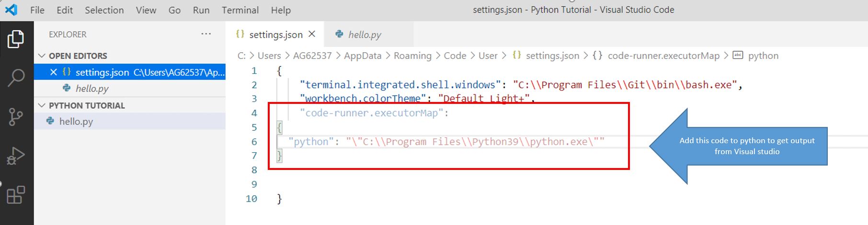868x225 pixels.
Task: Open the Terminal menu
Action: 240,10
